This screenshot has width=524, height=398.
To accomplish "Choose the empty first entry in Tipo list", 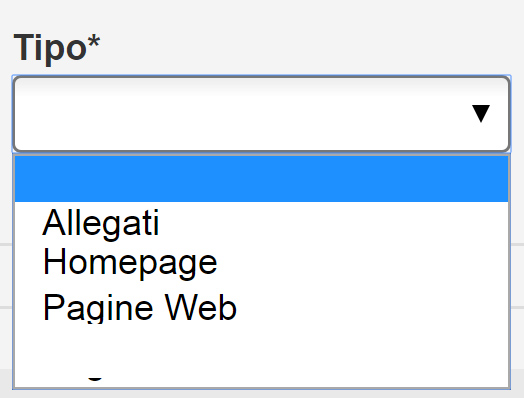I will 261,179.
